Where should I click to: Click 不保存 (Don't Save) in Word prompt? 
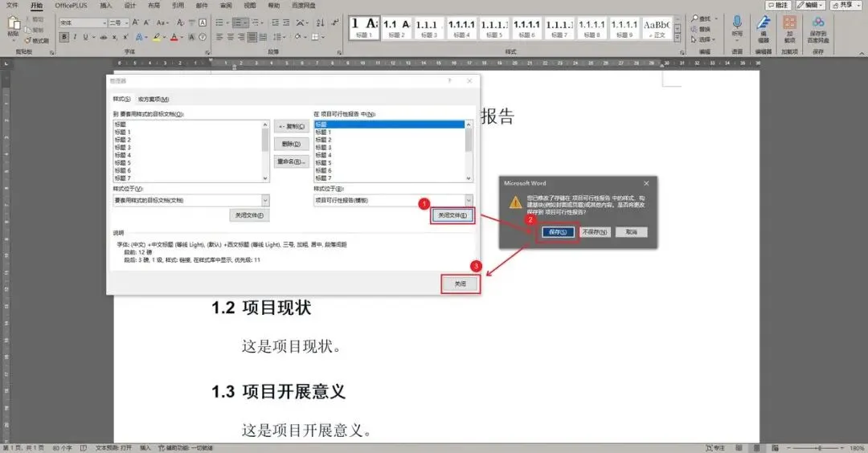click(x=595, y=232)
